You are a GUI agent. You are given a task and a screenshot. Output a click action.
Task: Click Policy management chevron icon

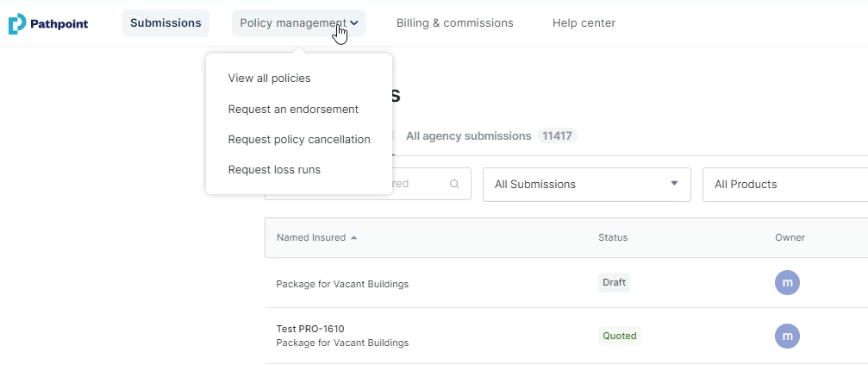pyautogui.click(x=355, y=23)
